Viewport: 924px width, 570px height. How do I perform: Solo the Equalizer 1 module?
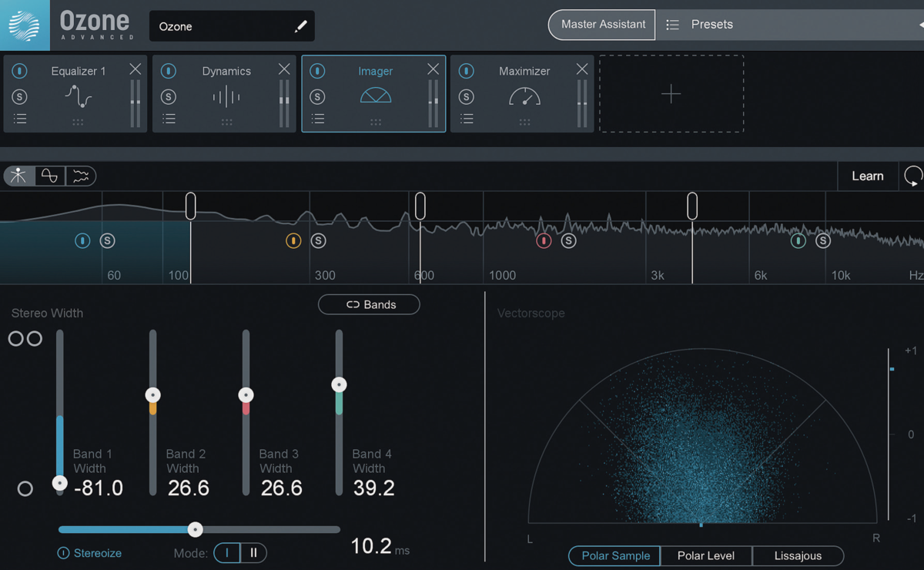(20, 96)
